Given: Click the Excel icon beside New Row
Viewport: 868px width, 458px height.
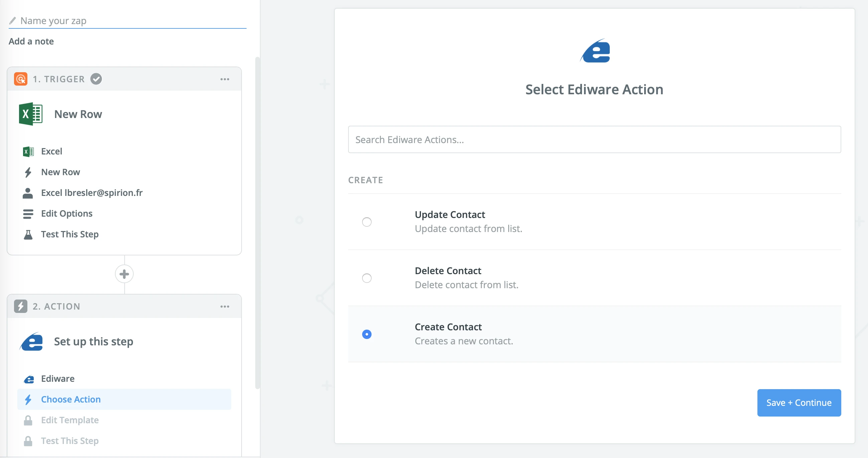Looking at the screenshot, I should (30, 114).
